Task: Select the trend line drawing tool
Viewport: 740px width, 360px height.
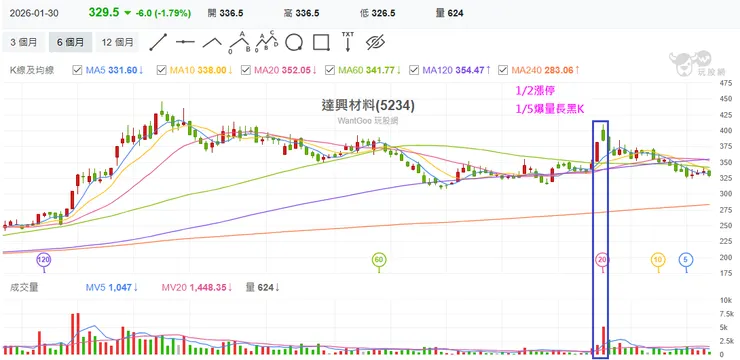Action: pyautogui.click(x=159, y=42)
